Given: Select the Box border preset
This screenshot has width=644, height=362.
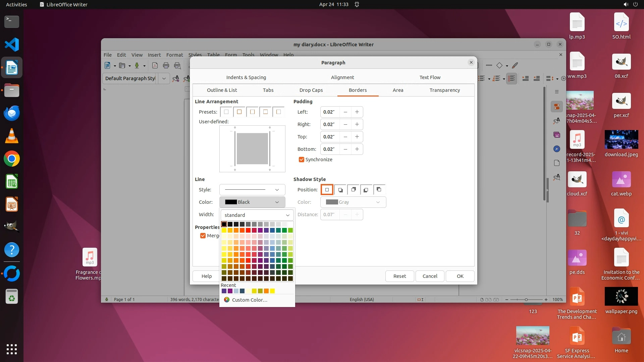Looking at the screenshot, I should [239, 112].
